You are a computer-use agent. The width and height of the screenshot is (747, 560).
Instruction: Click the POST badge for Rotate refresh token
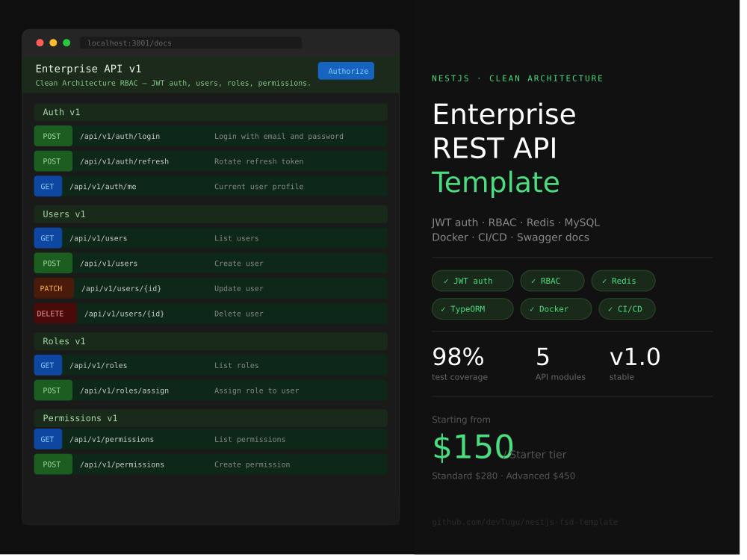coord(54,162)
